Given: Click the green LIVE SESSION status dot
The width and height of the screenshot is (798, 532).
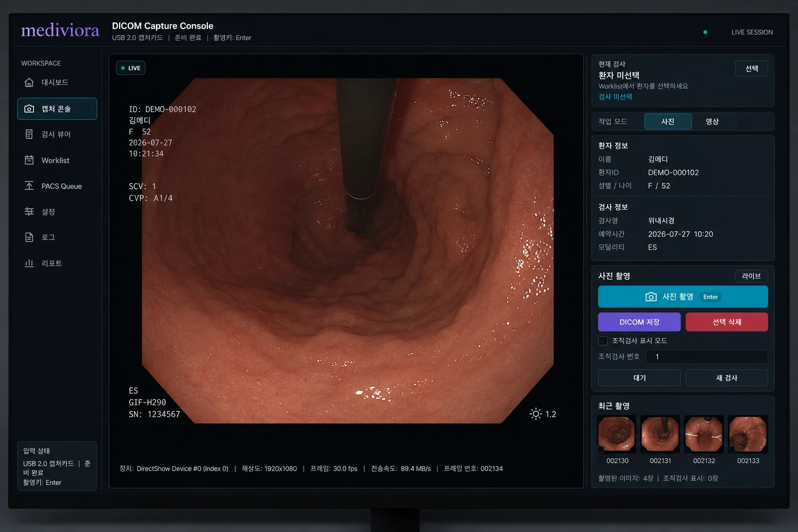Looking at the screenshot, I should (705, 32).
